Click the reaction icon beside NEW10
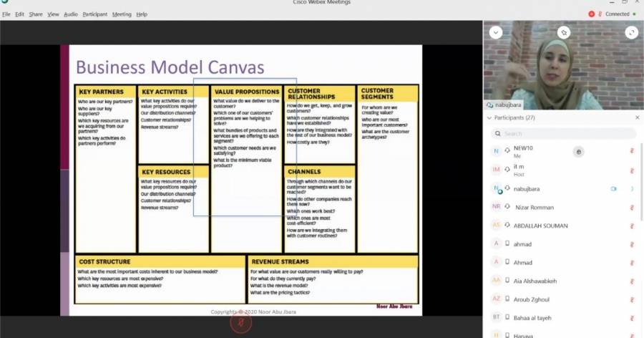 click(x=579, y=151)
